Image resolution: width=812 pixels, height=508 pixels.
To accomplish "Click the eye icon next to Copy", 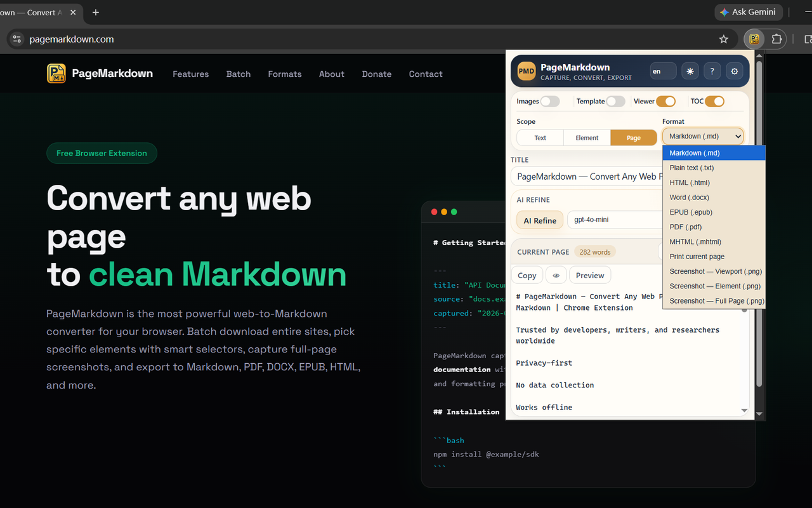I will pos(556,275).
